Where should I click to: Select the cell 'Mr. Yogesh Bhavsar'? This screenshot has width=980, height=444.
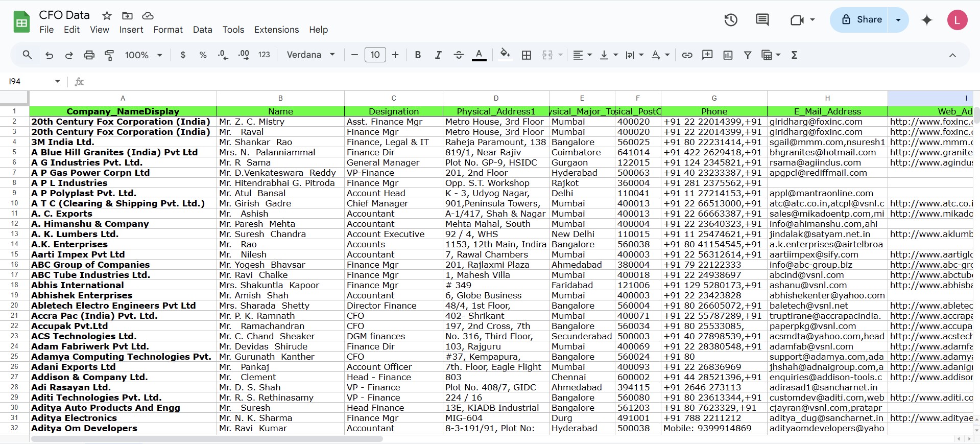point(280,265)
